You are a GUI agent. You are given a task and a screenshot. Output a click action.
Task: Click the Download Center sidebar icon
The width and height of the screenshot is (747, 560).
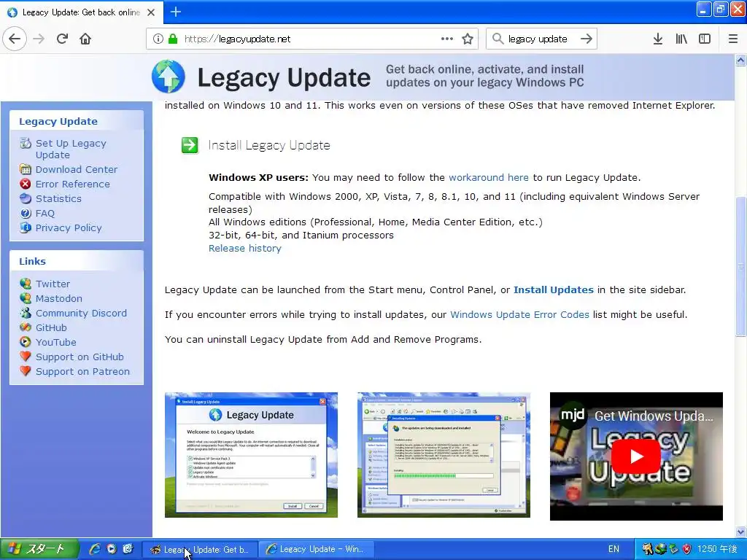(x=26, y=169)
